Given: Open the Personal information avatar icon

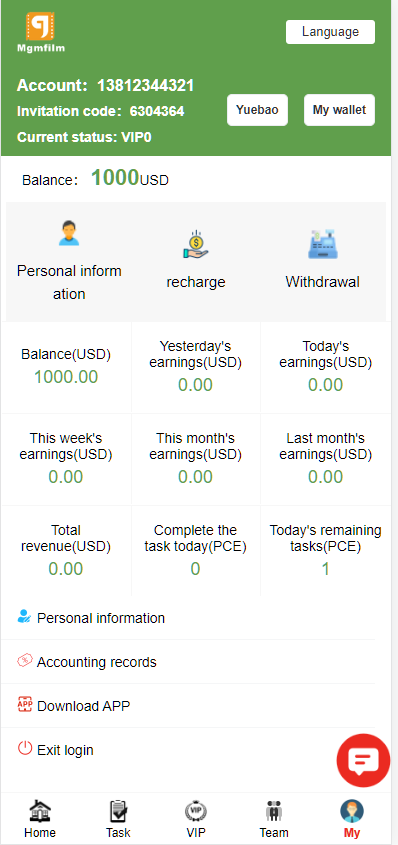Looking at the screenshot, I should (69, 233).
